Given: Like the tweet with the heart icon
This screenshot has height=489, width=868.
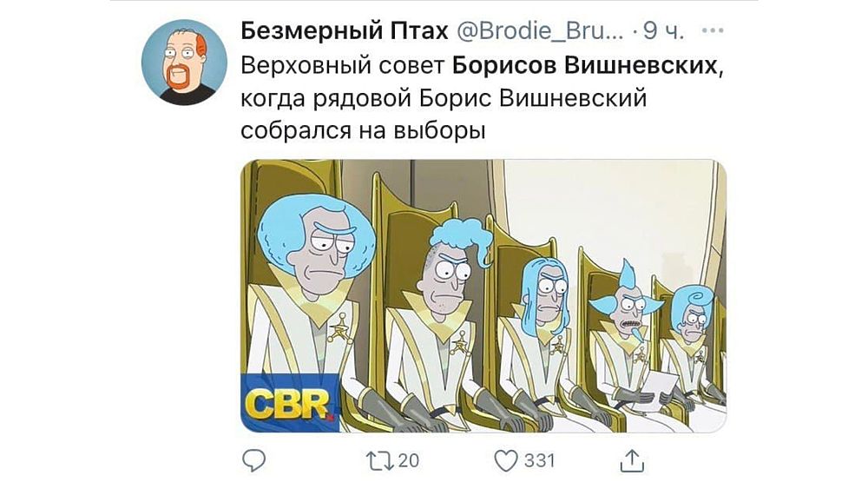Looking at the screenshot, I should (x=506, y=460).
